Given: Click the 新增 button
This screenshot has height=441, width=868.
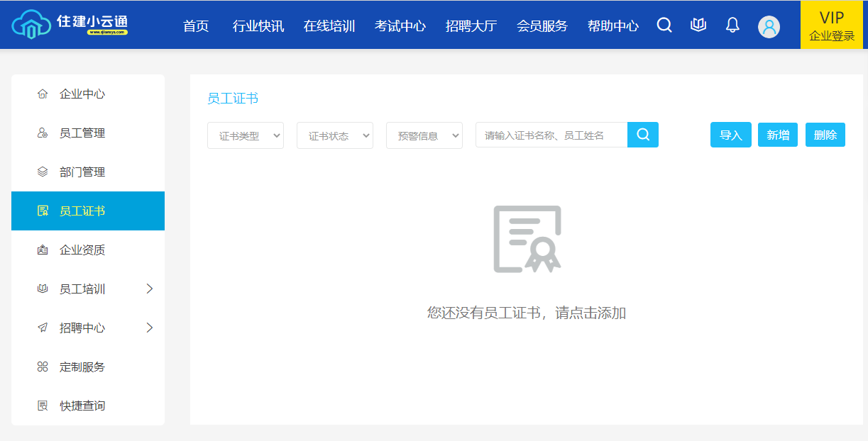Looking at the screenshot, I should click(x=778, y=135).
